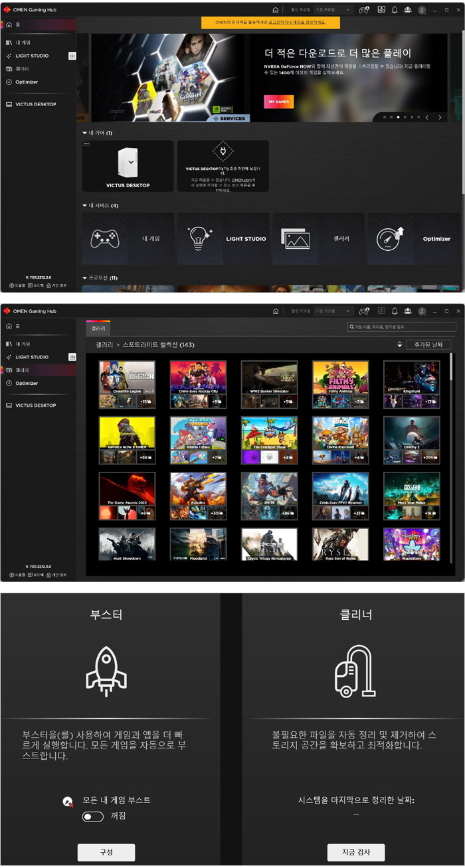Open the VICTUS DESKTOP device card

[x=128, y=166]
